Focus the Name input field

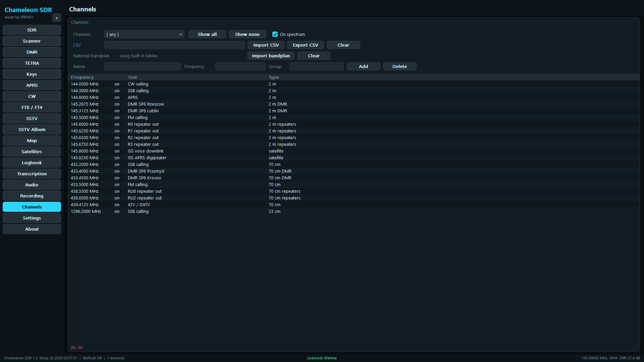143,66
